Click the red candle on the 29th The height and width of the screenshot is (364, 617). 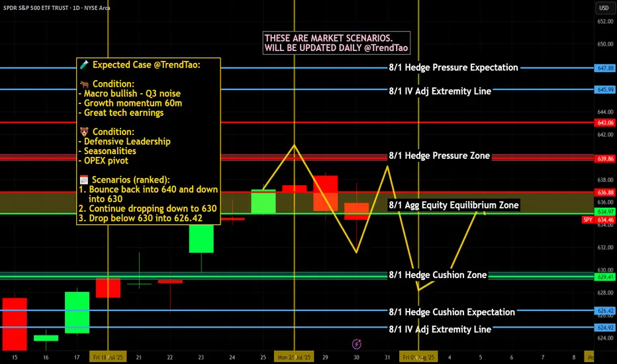tap(326, 193)
